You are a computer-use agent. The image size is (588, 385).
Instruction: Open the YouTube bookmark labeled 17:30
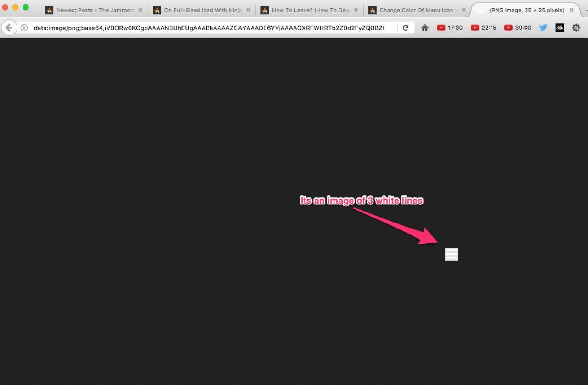coord(450,28)
